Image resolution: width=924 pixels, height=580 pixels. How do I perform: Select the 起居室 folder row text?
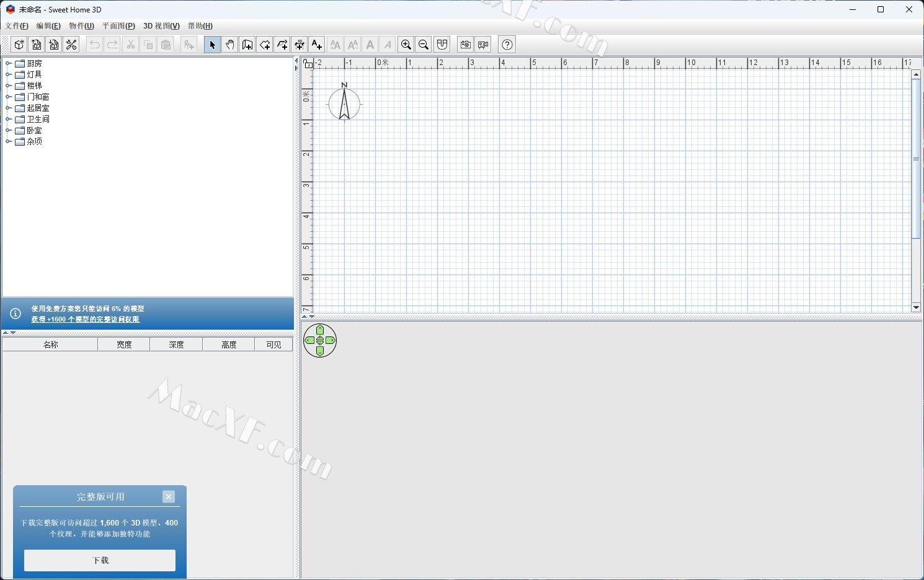[x=38, y=108]
